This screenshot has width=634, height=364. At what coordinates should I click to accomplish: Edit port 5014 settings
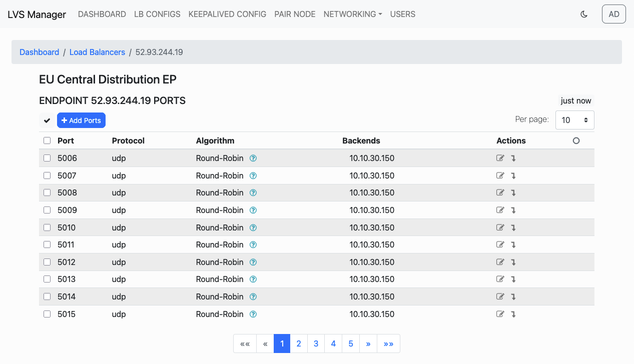click(500, 296)
